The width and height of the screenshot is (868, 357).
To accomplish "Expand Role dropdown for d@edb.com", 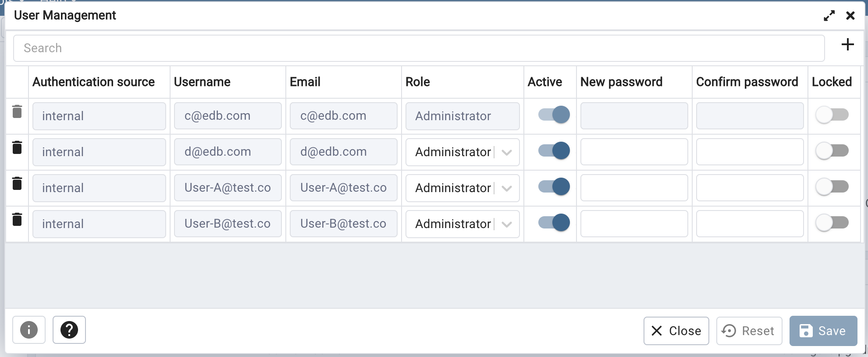I will pyautogui.click(x=507, y=152).
